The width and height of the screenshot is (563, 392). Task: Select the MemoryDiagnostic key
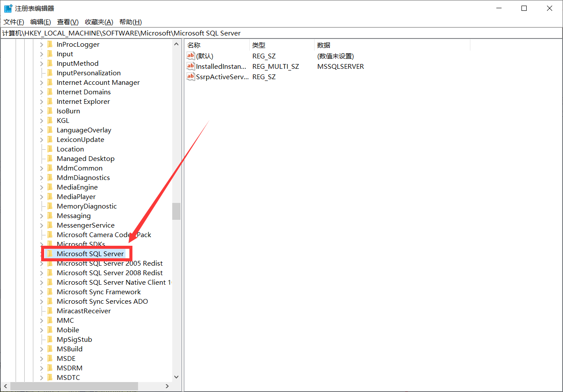tap(87, 206)
